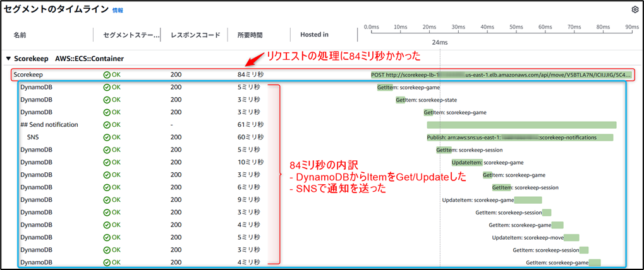Screen dimensions: 644x270
Task: Open the 情報 link beside the title
Action: (118, 11)
